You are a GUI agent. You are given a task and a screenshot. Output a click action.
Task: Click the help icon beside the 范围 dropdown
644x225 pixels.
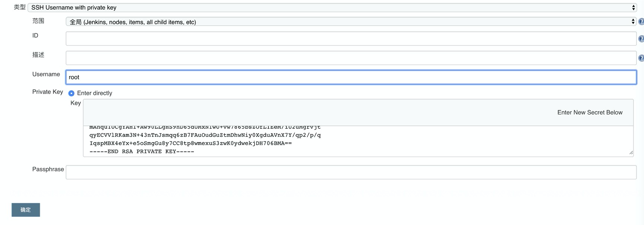[641, 22]
